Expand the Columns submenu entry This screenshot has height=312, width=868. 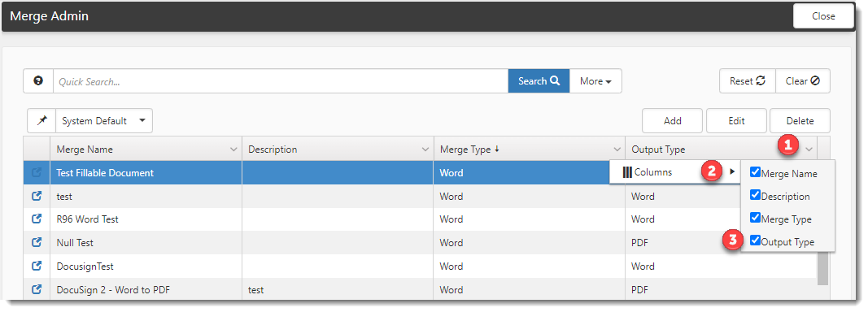click(x=675, y=172)
